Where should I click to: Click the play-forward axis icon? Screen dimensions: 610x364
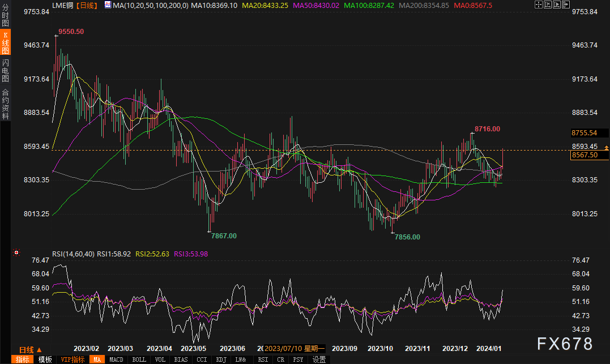556,5
